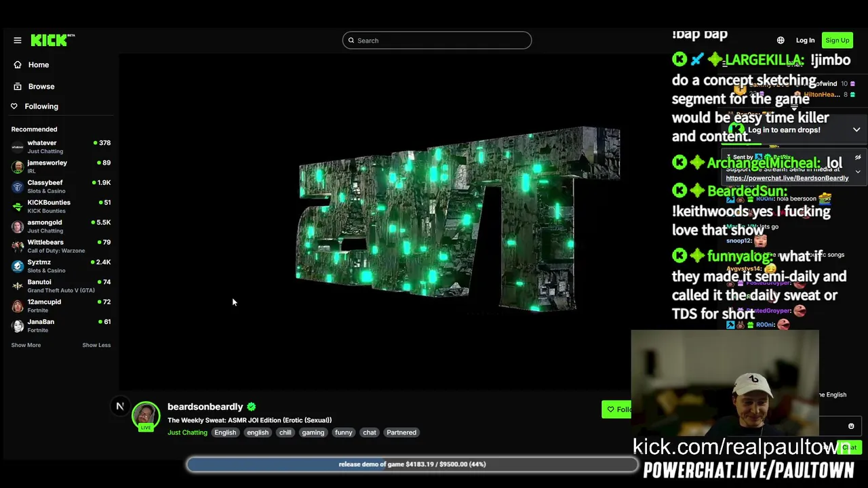This screenshot has height=488, width=868.
Task: Click the KICKBounties channel avatar
Action: click(18, 207)
